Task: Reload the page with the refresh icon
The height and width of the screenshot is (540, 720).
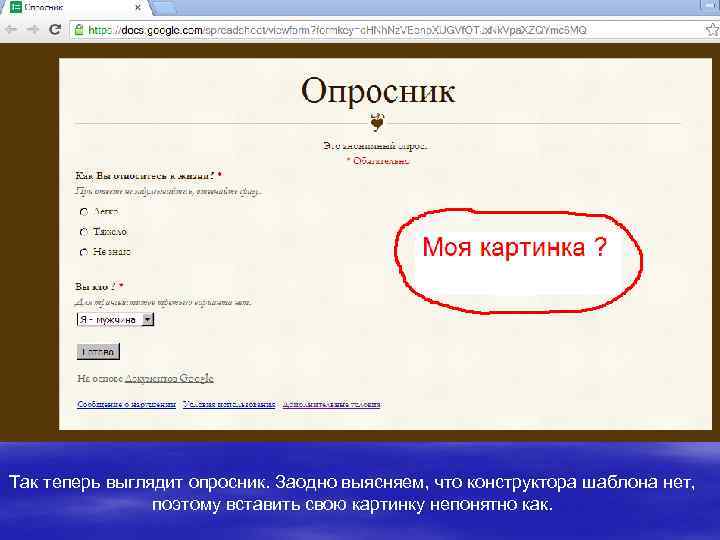Action: (x=55, y=29)
